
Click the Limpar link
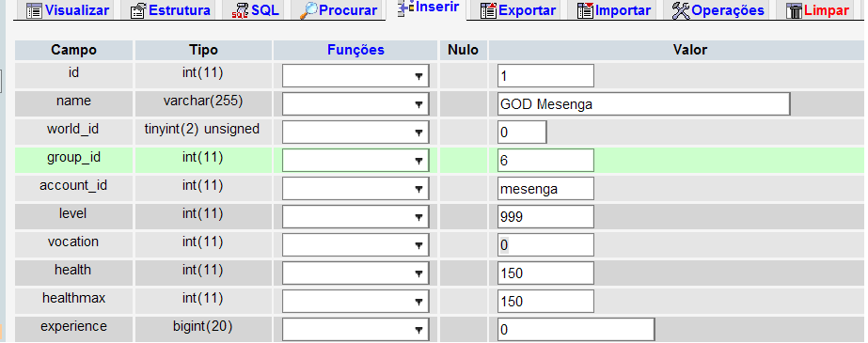coord(827,10)
